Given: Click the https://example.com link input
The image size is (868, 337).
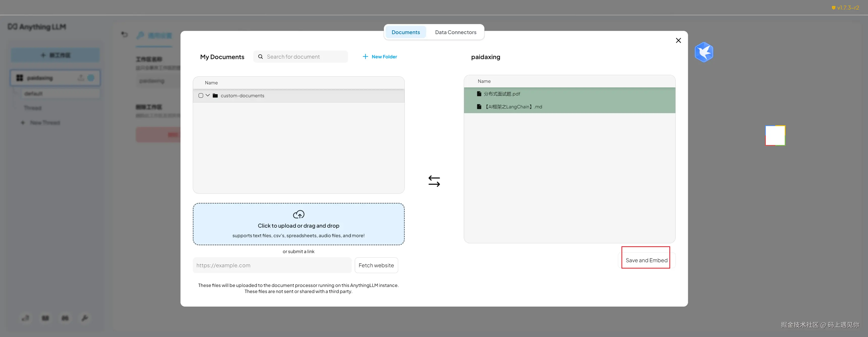Looking at the screenshot, I should (x=272, y=266).
